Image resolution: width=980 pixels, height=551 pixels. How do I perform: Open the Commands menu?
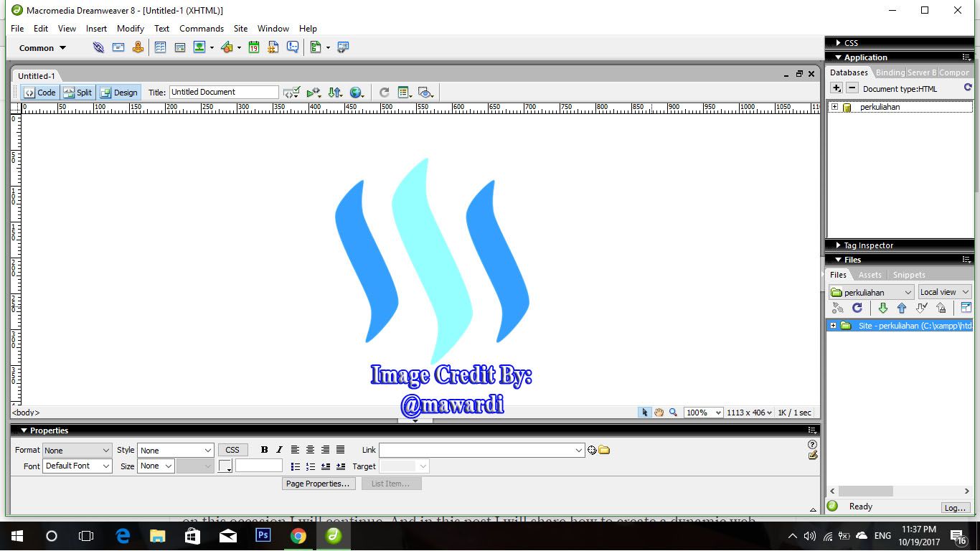coord(202,29)
